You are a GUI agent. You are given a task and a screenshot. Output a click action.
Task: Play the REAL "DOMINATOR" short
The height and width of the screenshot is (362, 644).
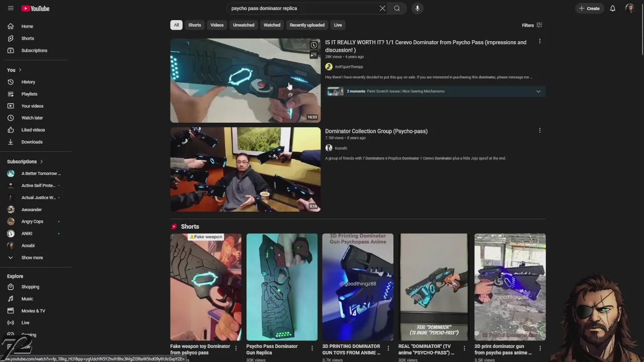[x=434, y=287]
